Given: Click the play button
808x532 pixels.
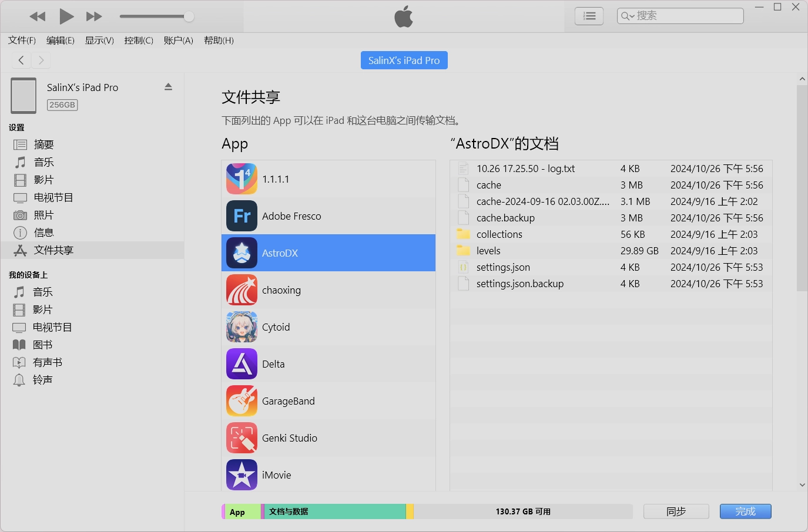Looking at the screenshot, I should tap(66, 16).
